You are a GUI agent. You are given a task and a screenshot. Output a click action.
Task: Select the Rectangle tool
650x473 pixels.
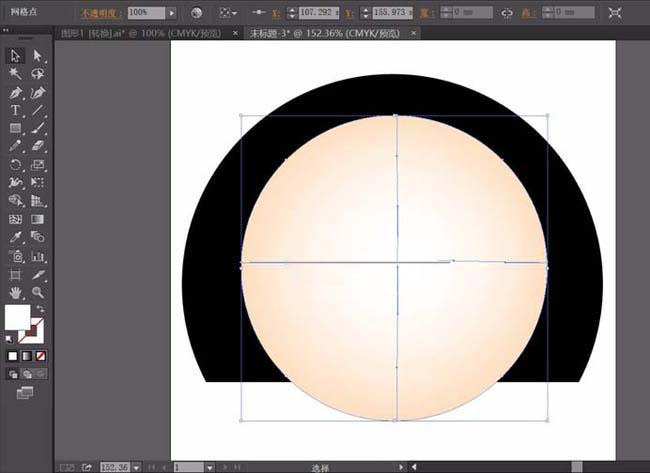[x=15, y=128]
